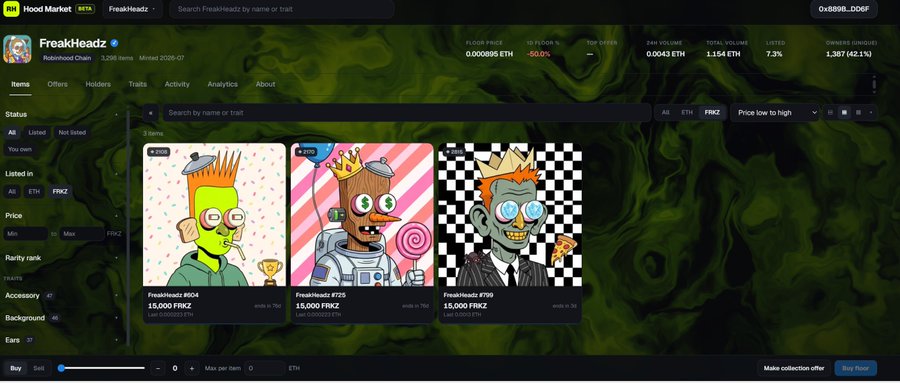
Task: Select Listed in All in sidebar
Action: (11, 192)
